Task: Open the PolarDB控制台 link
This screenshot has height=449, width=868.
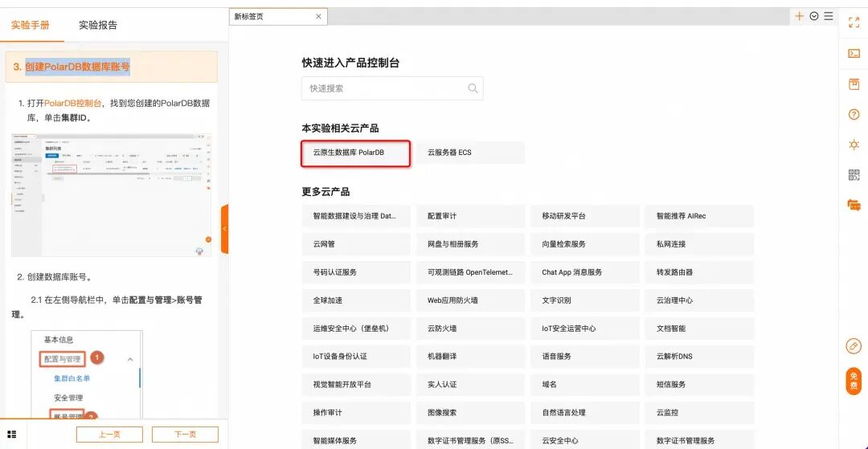Action: pos(73,104)
